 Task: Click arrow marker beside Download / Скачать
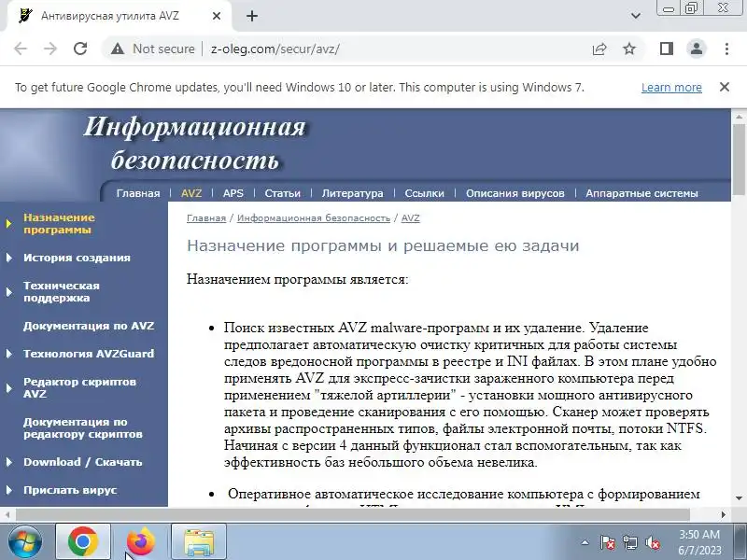tap(9, 462)
